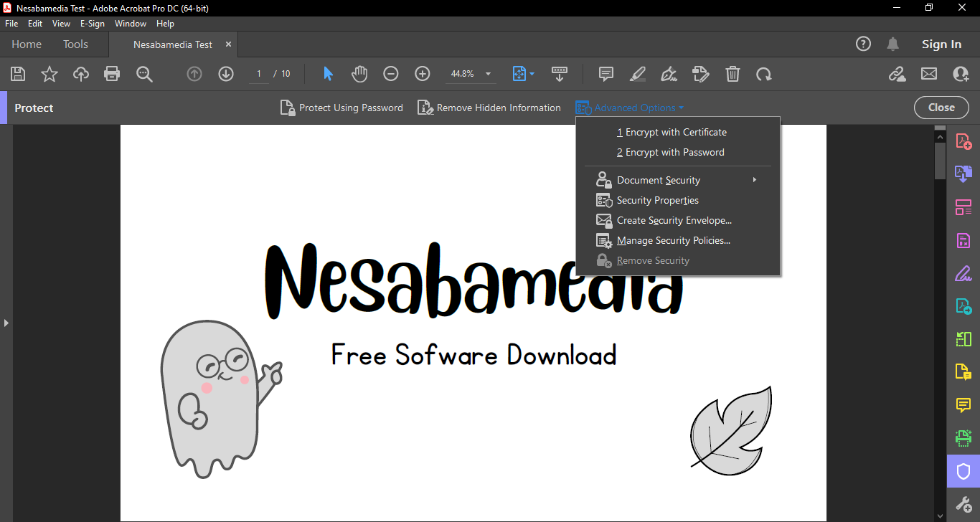Open the Protect shield tool in sidebar

(x=963, y=471)
